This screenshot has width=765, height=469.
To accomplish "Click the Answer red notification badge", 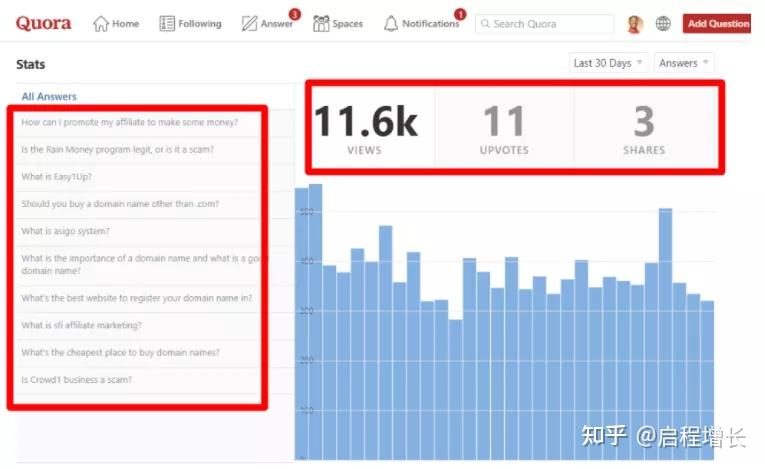I will pos(295,14).
